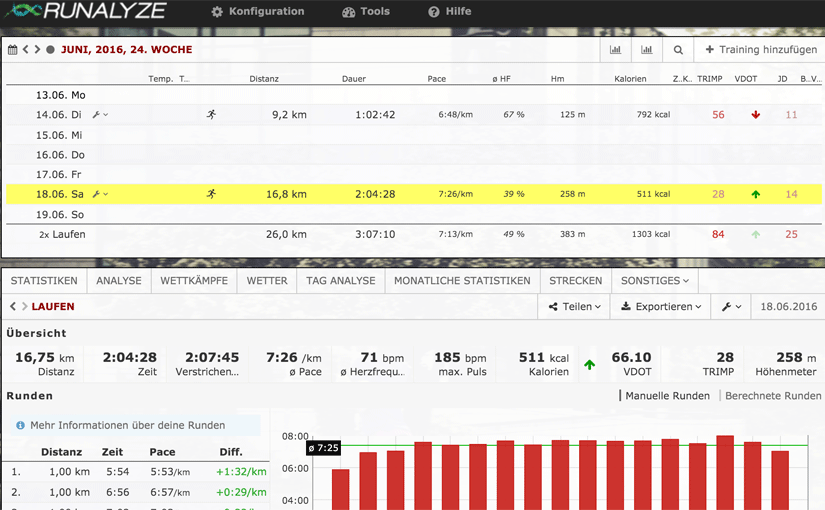Click lap 2 diff +0:29/km

241,492
